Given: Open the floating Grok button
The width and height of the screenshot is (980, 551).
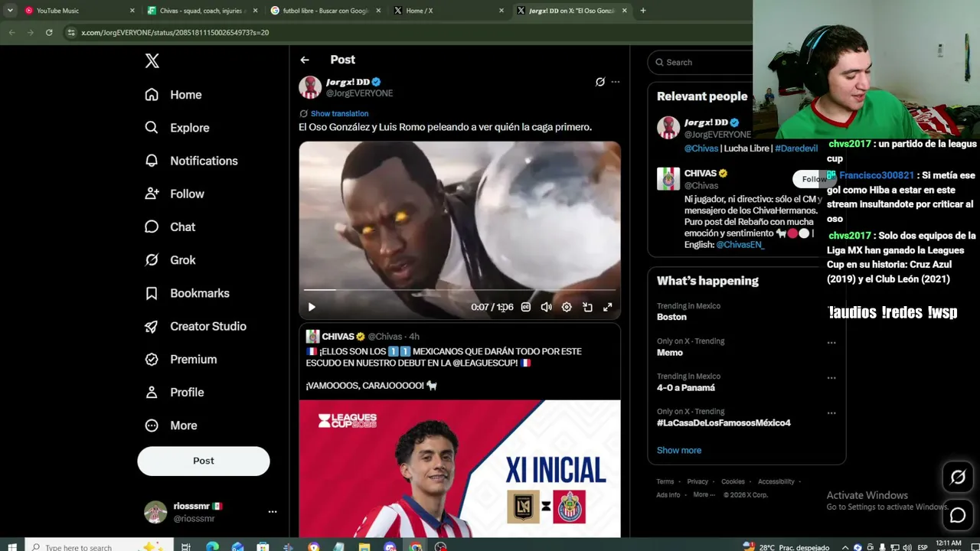Looking at the screenshot, I should 958,478.
